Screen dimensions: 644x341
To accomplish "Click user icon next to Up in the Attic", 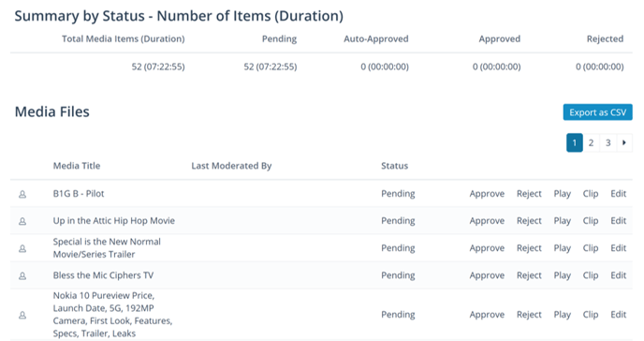I will click(x=22, y=221).
